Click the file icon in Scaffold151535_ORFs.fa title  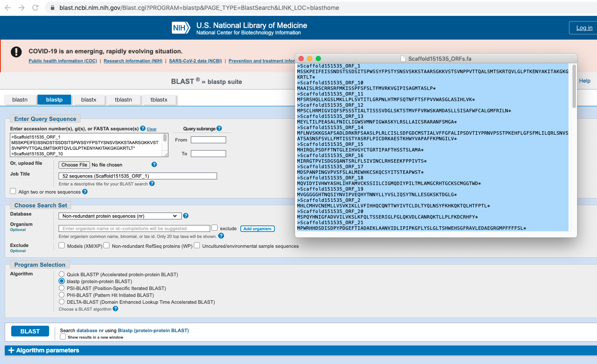(x=403, y=59)
